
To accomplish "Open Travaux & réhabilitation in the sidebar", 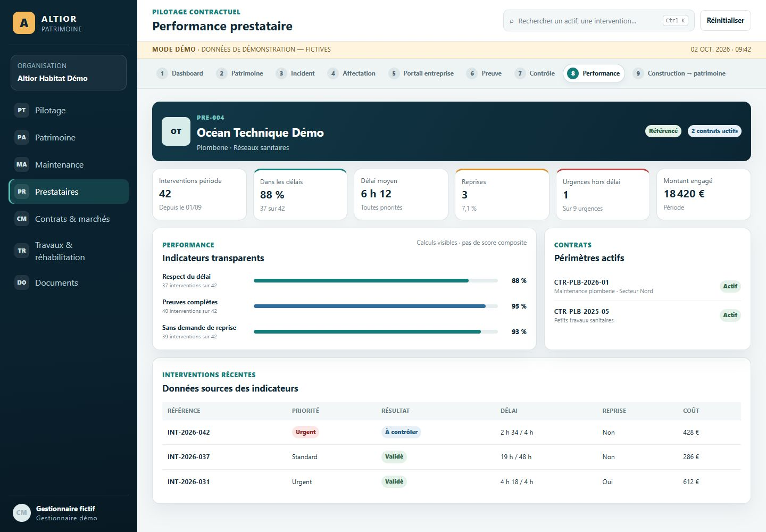I will [69, 251].
